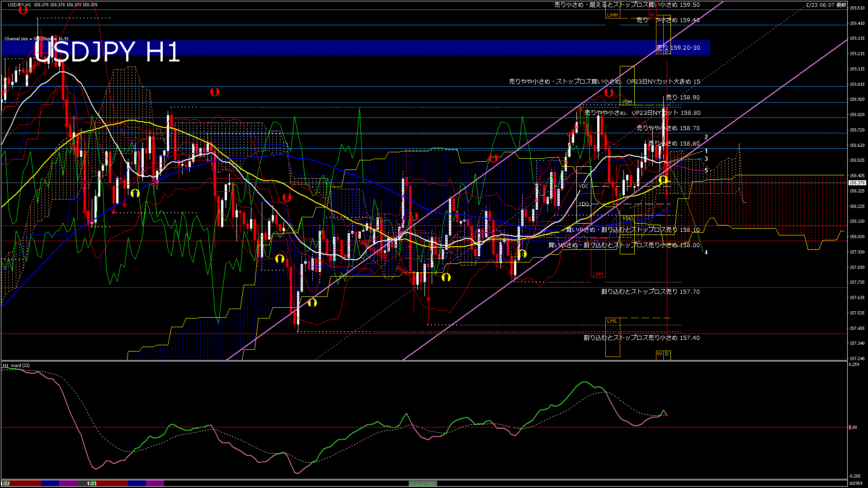The image size is (868, 488).
Task: Click the 売り 159.20-30 sell zone annotation
Action: pos(677,48)
